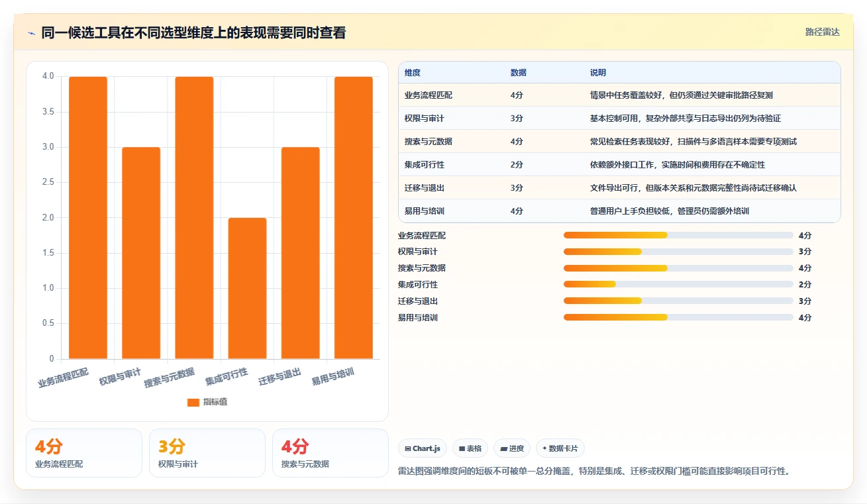Click the 迁移与退出 label on the chart x-axis
867x504 pixels.
point(280,377)
